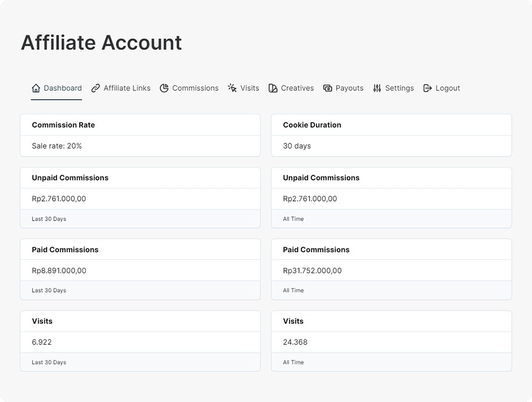Open the Dashboard tab
The height and width of the screenshot is (402, 532).
point(57,88)
